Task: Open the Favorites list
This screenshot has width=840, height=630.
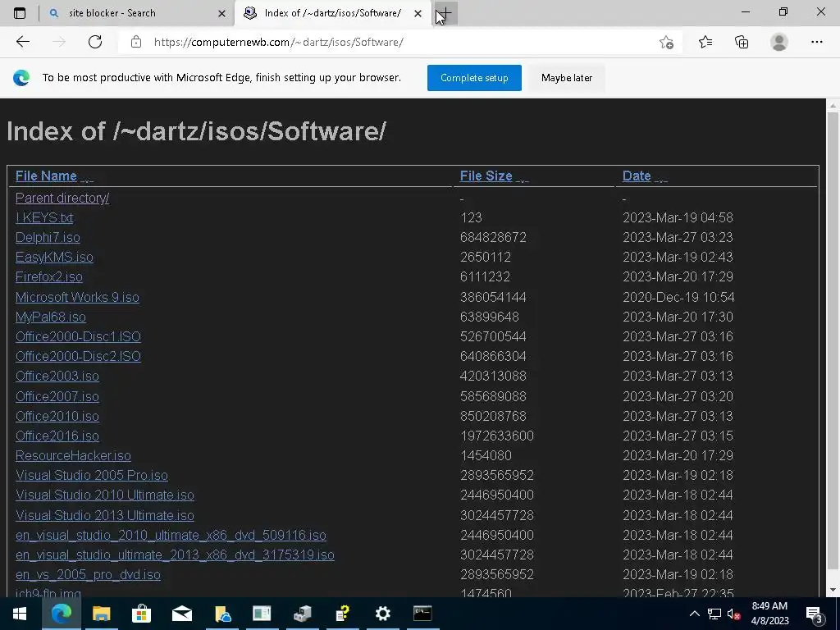Action: click(x=705, y=42)
